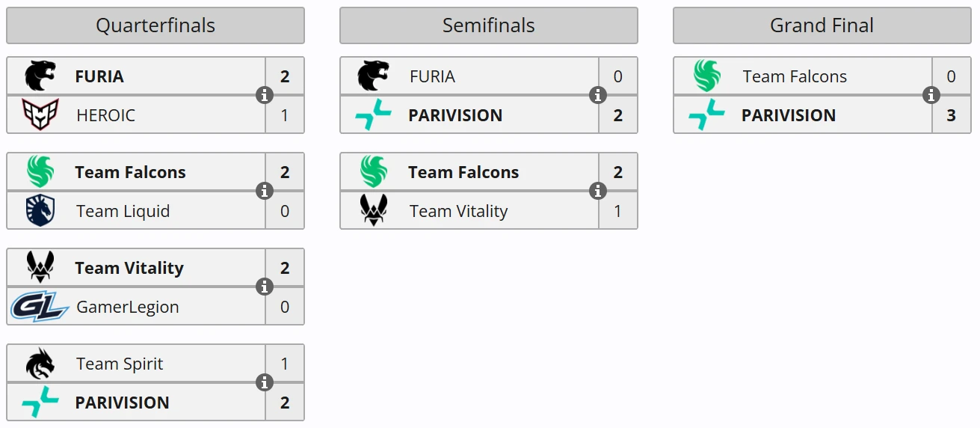Click the HEROIC team logo
Viewport: 980px width, 428px height.
click(x=40, y=115)
